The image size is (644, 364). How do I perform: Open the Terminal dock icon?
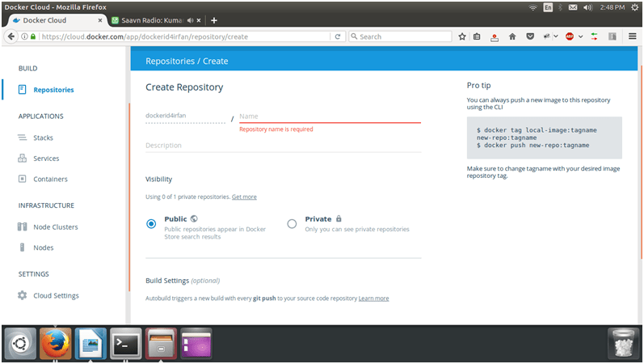click(126, 343)
